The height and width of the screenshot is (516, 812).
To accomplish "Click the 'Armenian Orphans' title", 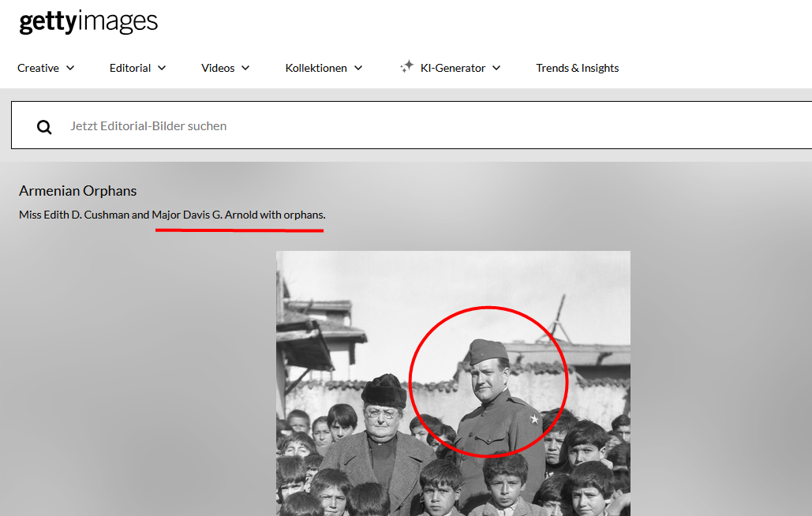I will (78, 191).
